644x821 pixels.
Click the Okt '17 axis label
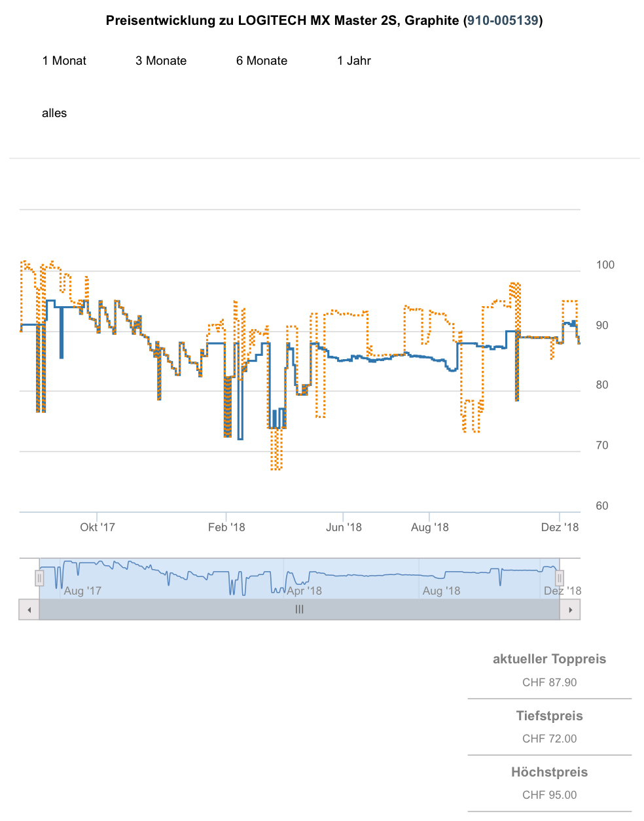(98, 527)
